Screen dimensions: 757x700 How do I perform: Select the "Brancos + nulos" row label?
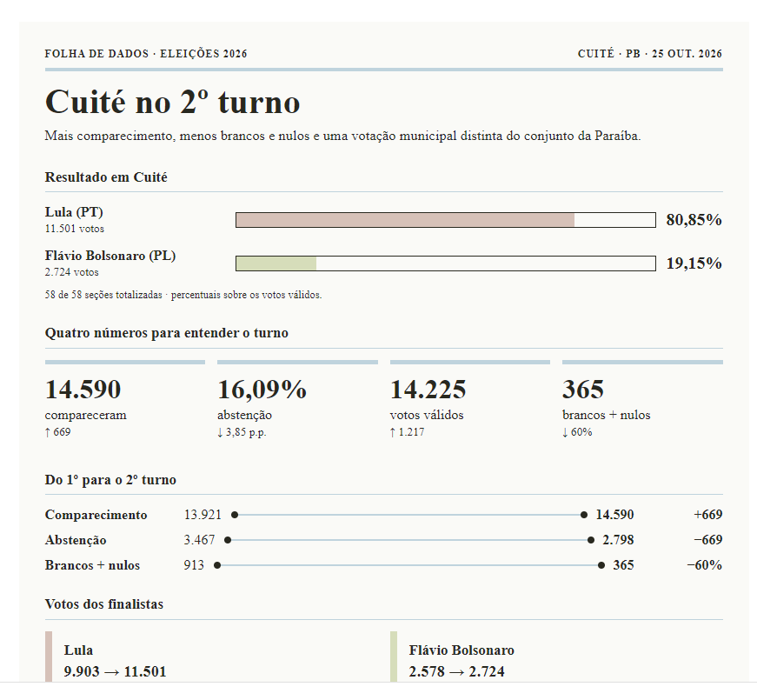click(92, 565)
